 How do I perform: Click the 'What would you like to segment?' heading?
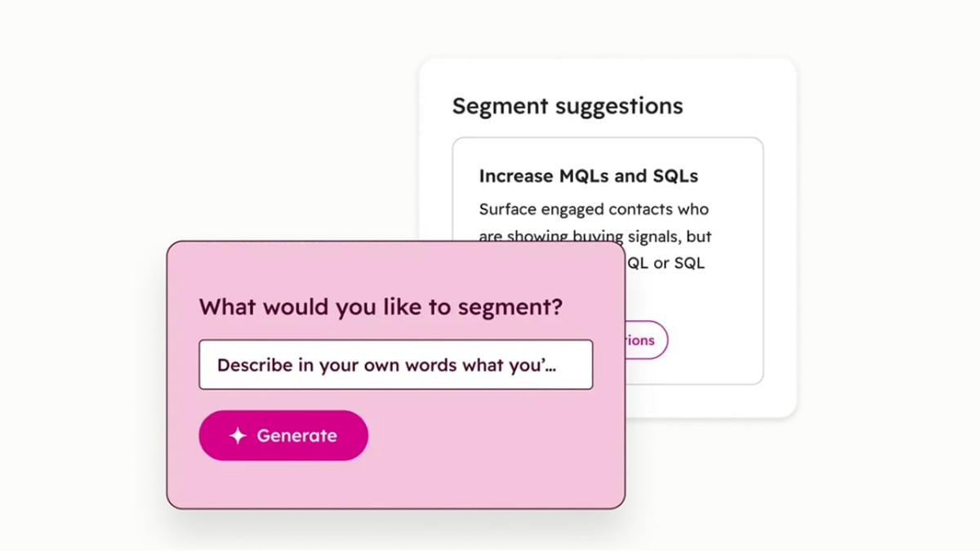(x=380, y=307)
